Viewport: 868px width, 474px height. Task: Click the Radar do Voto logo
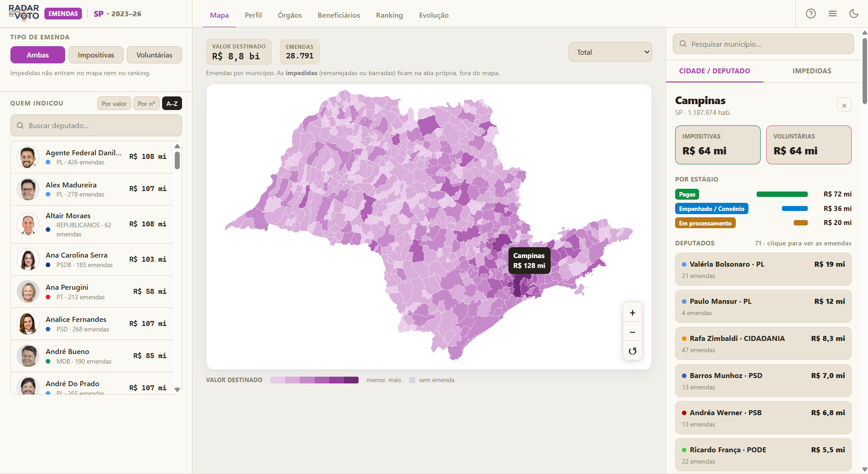(24, 13)
